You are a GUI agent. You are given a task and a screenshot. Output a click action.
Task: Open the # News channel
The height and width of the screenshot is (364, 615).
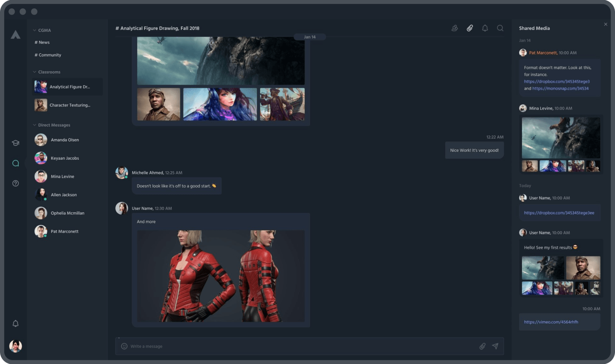[42, 42]
